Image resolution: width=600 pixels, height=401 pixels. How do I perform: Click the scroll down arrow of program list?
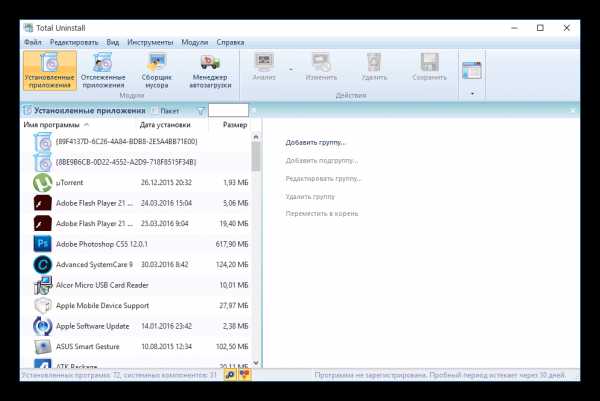(256, 363)
